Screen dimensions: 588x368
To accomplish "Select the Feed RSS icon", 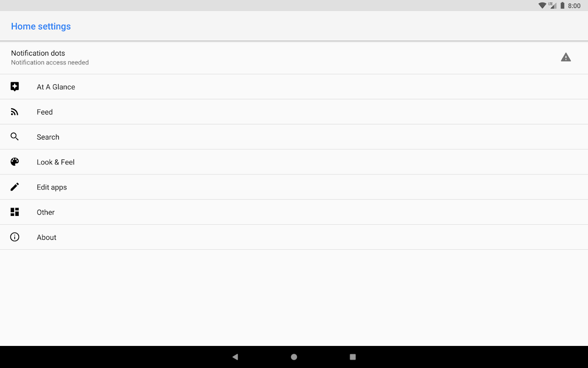I will tap(15, 112).
